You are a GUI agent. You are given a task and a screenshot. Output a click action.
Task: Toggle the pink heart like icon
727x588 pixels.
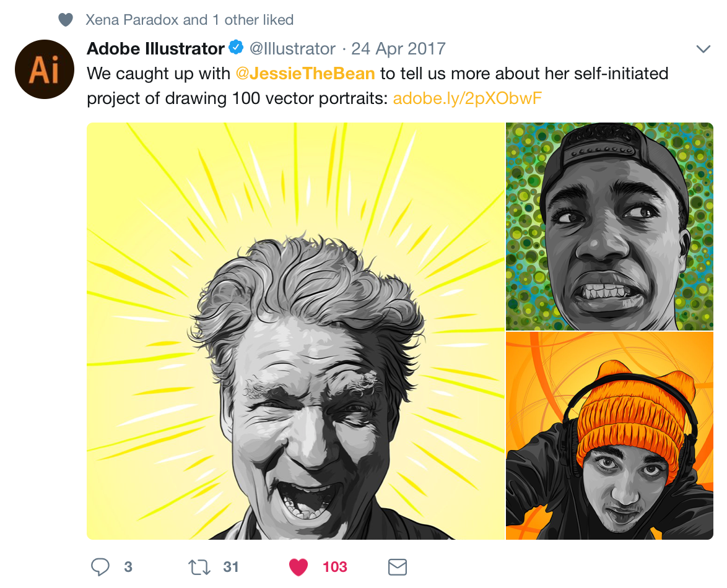coord(298,567)
